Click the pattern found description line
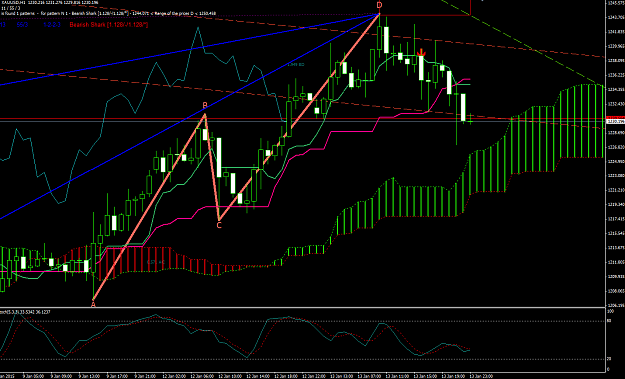 [108, 13]
